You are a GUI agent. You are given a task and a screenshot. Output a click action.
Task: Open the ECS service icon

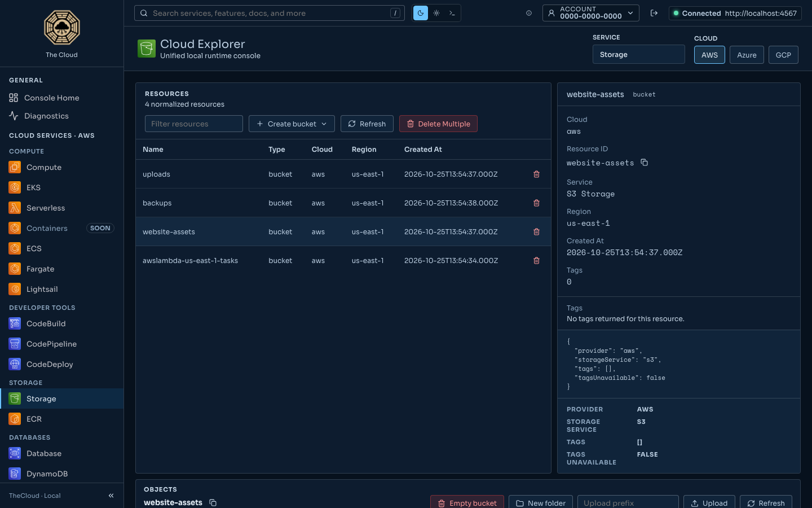tap(15, 248)
